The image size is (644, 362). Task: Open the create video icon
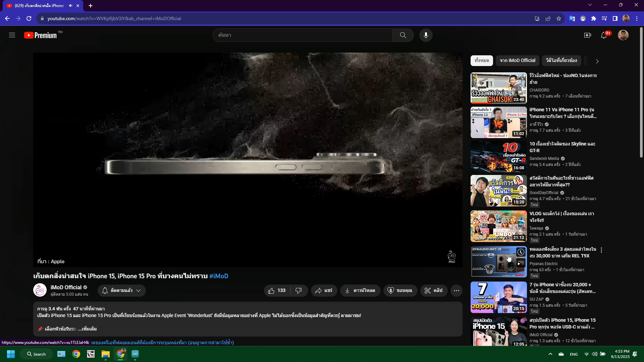coord(587,35)
